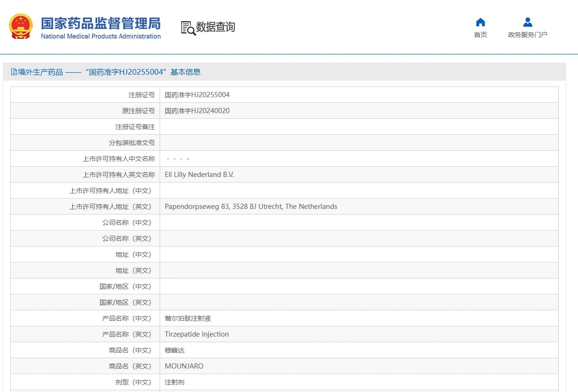Click the 国家/地区（中文） label
This screenshot has height=392, width=578.
click(125, 286)
